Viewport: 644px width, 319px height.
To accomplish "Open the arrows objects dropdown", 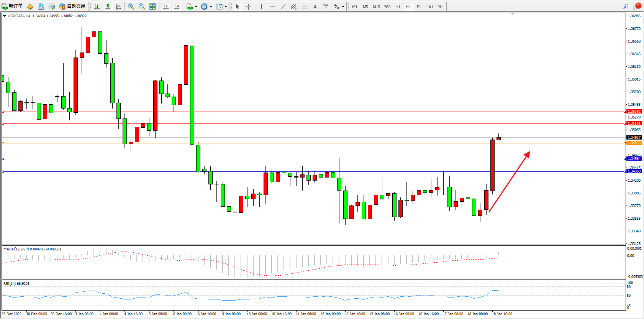I will (343, 7).
